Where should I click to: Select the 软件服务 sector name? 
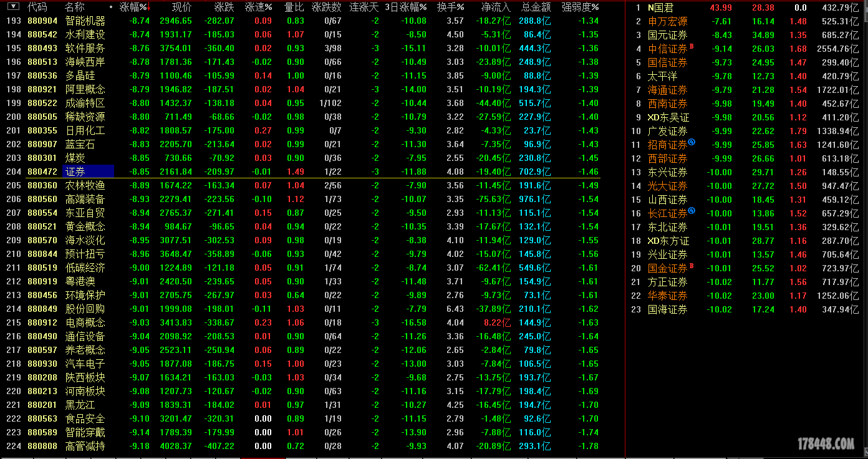(x=85, y=48)
